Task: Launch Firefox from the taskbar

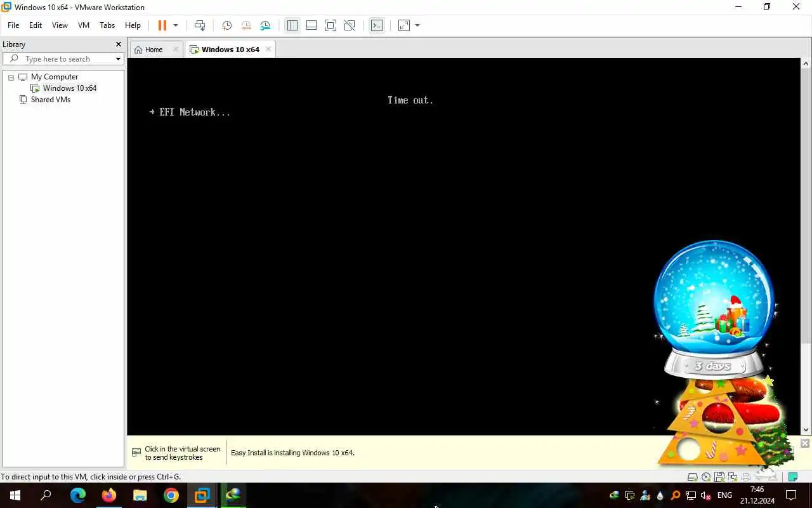Action: pyautogui.click(x=108, y=495)
